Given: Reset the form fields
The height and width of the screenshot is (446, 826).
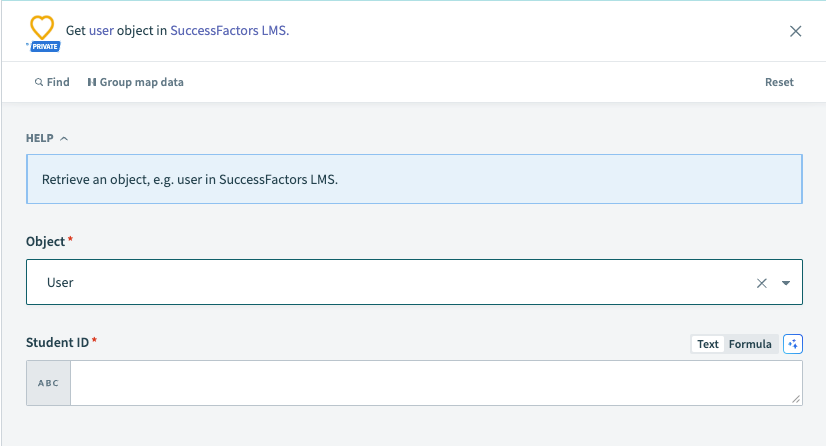Looking at the screenshot, I should click(x=779, y=82).
